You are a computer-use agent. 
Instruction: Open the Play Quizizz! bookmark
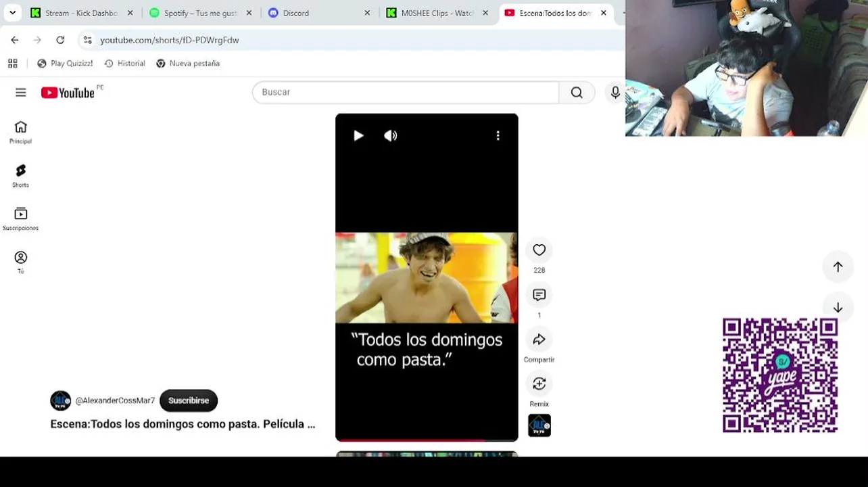(x=65, y=64)
